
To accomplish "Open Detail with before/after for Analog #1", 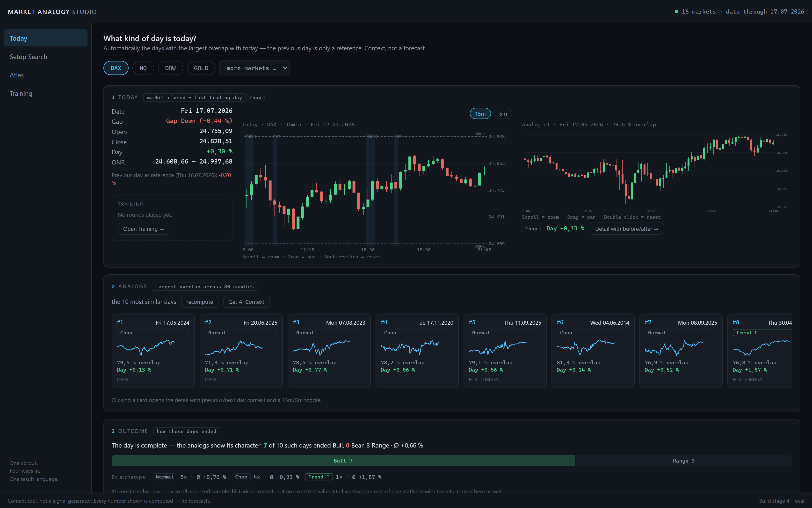I will (626, 229).
